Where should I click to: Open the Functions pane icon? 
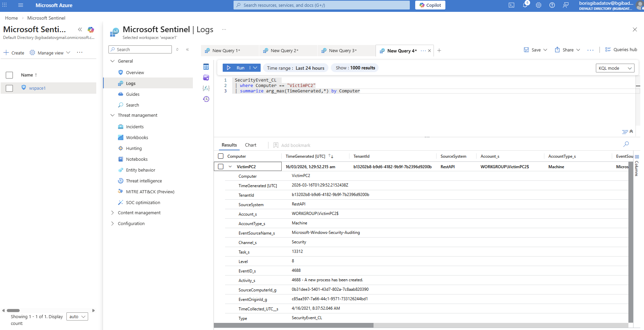tap(206, 88)
